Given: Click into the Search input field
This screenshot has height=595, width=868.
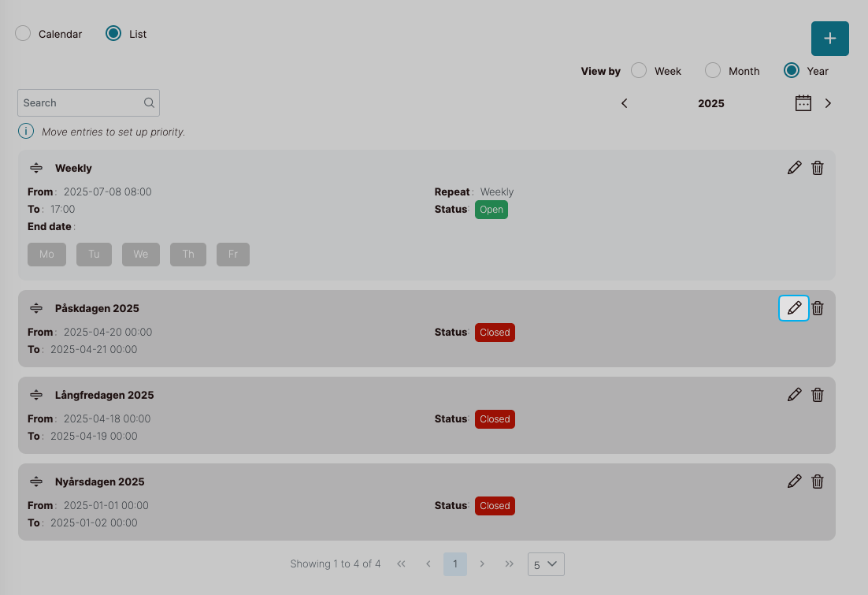Looking at the screenshot, I should tap(81, 103).
